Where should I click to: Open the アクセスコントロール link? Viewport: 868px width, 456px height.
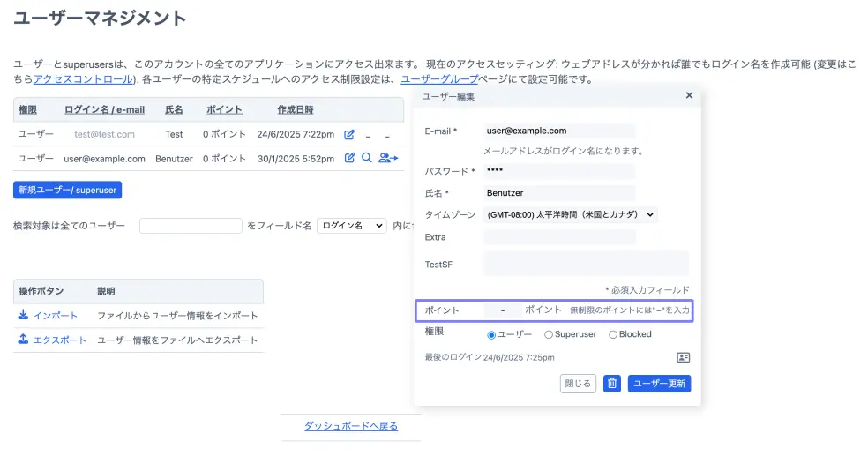pos(83,79)
